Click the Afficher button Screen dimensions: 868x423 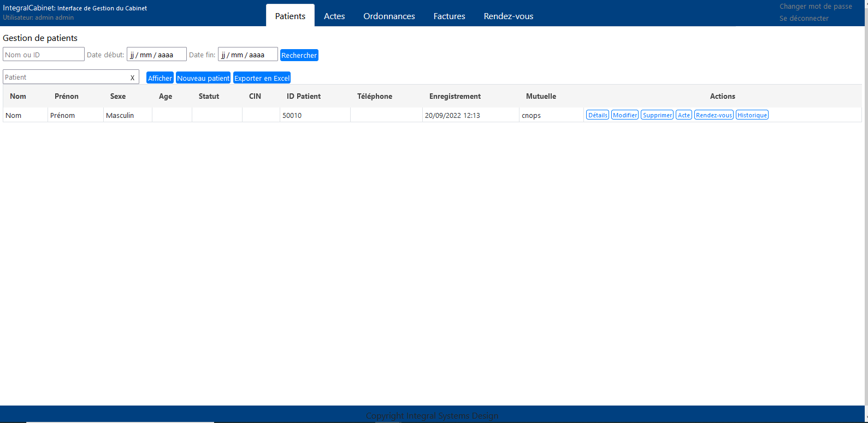160,78
